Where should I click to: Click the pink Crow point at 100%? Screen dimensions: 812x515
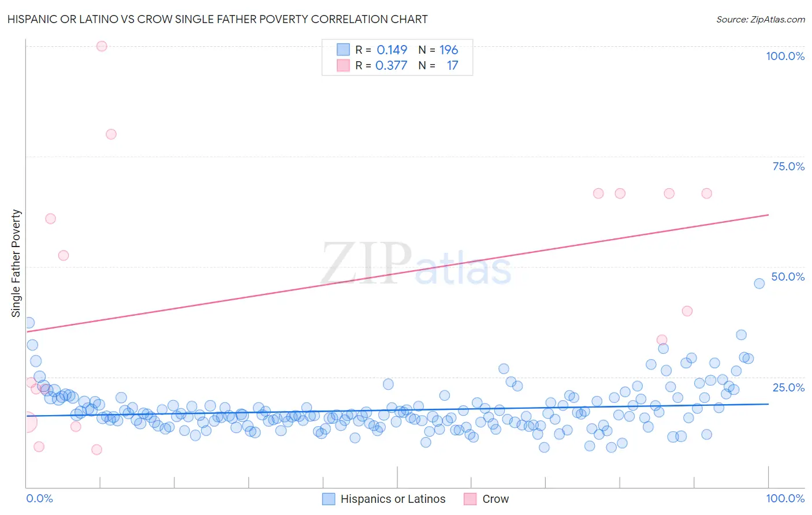point(102,46)
